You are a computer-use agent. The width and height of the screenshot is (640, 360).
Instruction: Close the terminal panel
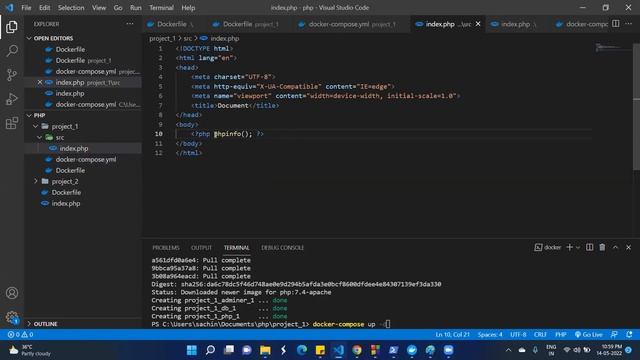[629, 247]
